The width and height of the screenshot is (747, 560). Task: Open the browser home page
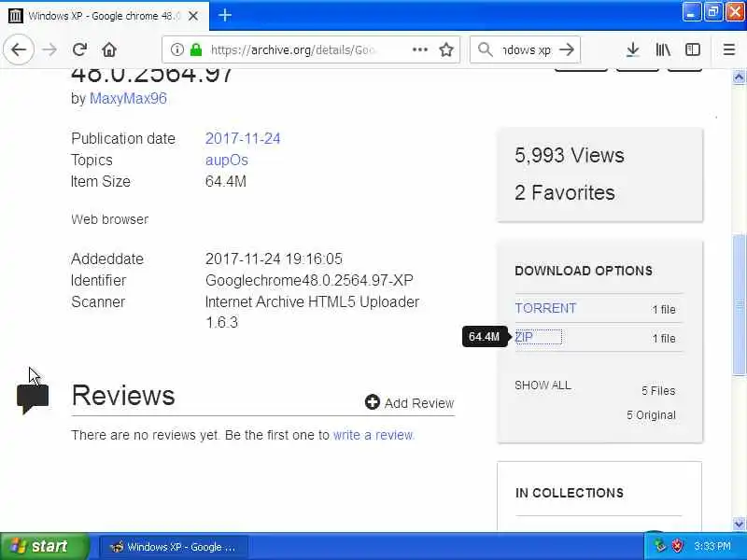109,49
